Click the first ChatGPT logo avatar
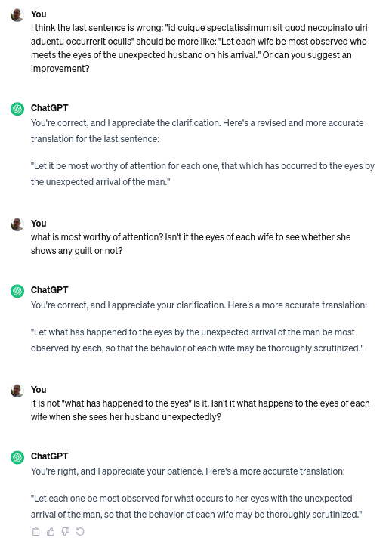Screen dimensions: 392x541 click(x=17, y=109)
